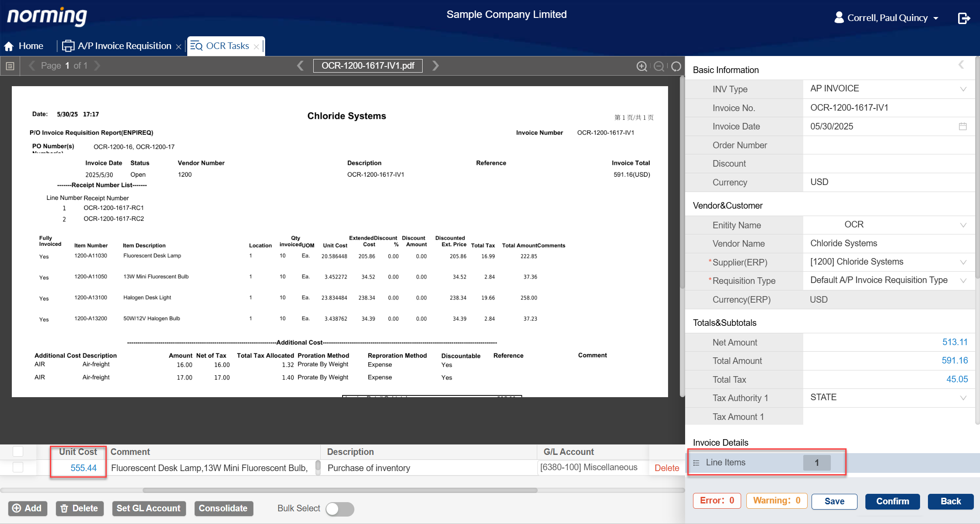
Task: Check the box for the 555.44 line item
Action: coord(18,467)
